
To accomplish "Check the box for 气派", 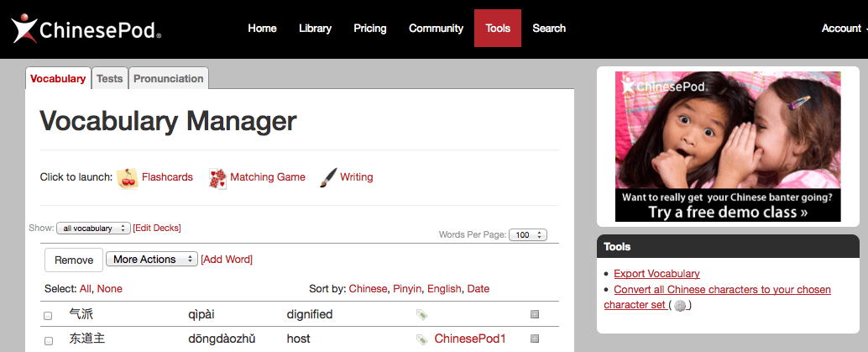I will (x=48, y=316).
